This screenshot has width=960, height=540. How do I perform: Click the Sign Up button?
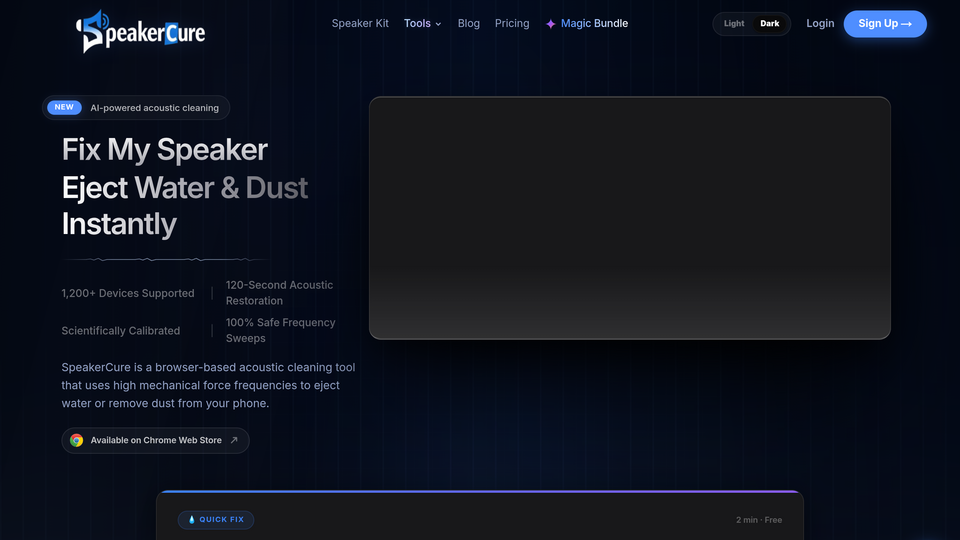pyautogui.click(x=885, y=24)
